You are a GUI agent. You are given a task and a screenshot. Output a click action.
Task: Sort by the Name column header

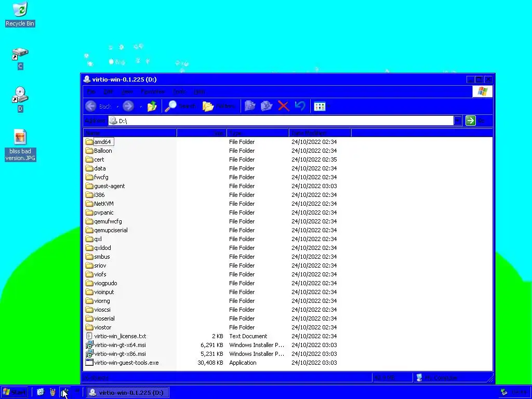130,133
